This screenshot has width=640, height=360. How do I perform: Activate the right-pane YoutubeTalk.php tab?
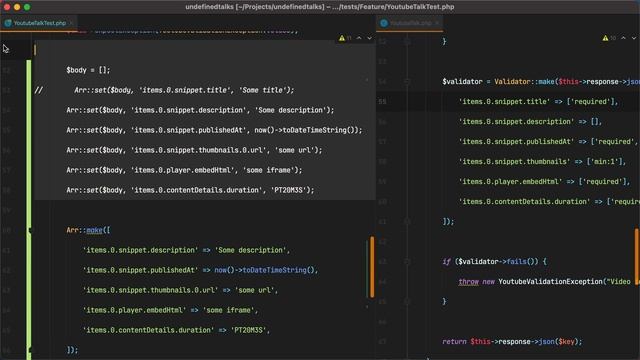coord(410,23)
